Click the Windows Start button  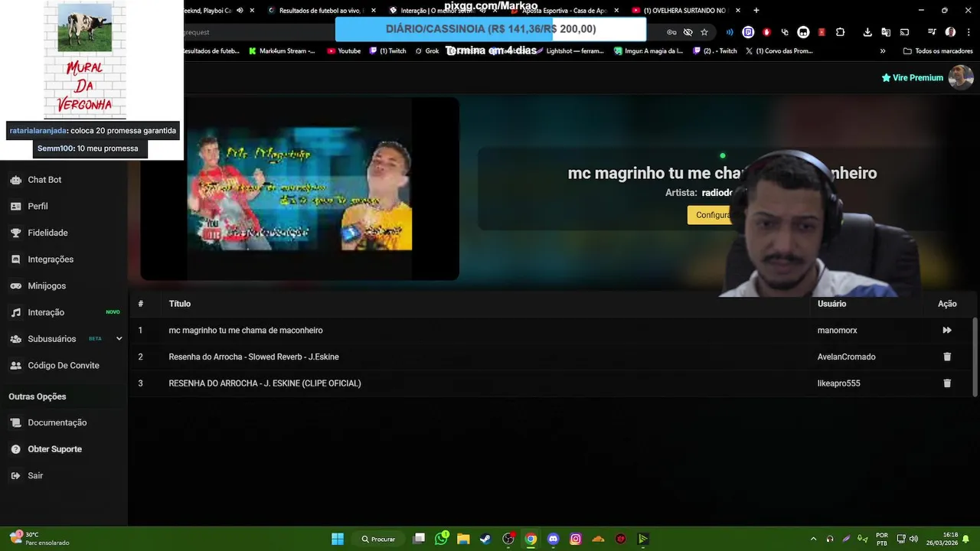[x=338, y=539]
